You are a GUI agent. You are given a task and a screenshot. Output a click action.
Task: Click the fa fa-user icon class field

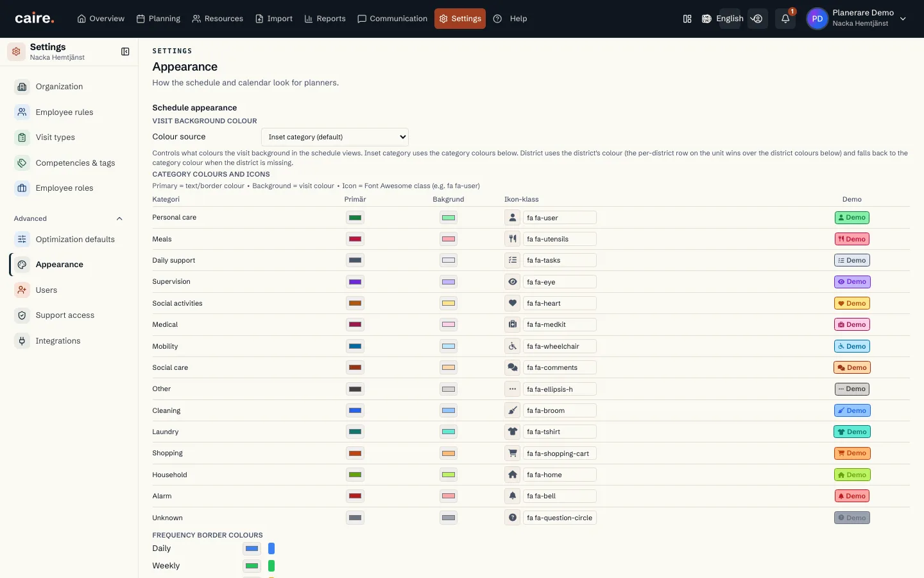[x=560, y=218]
